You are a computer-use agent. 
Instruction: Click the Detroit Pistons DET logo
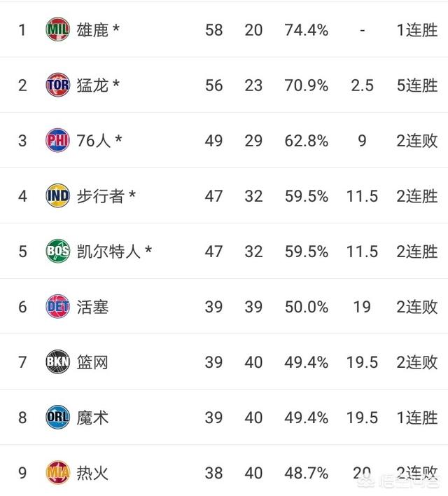point(57,306)
